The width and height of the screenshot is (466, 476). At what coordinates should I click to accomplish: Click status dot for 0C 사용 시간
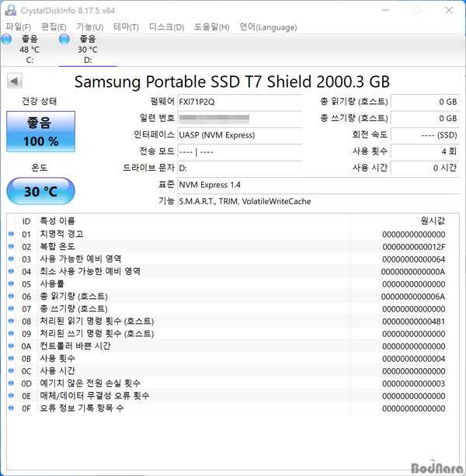[x=11, y=370]
